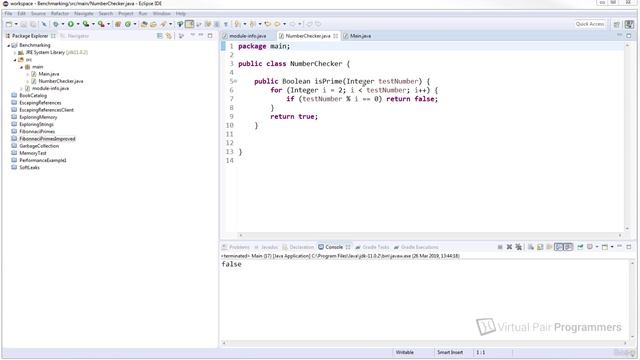This screenshot has width=640, height=360.
Task: Open the Problems view tab
Action: pyautogui.click(x=236, y=247)
